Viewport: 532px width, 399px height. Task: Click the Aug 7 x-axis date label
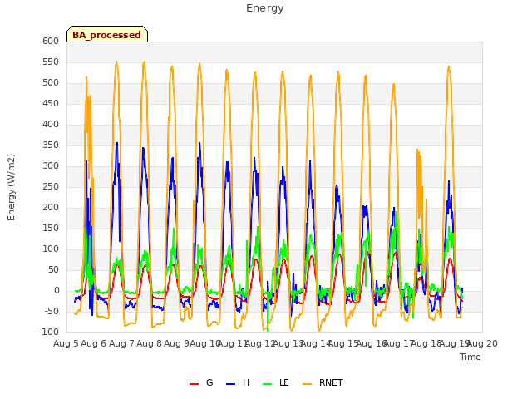click(121, 344)
